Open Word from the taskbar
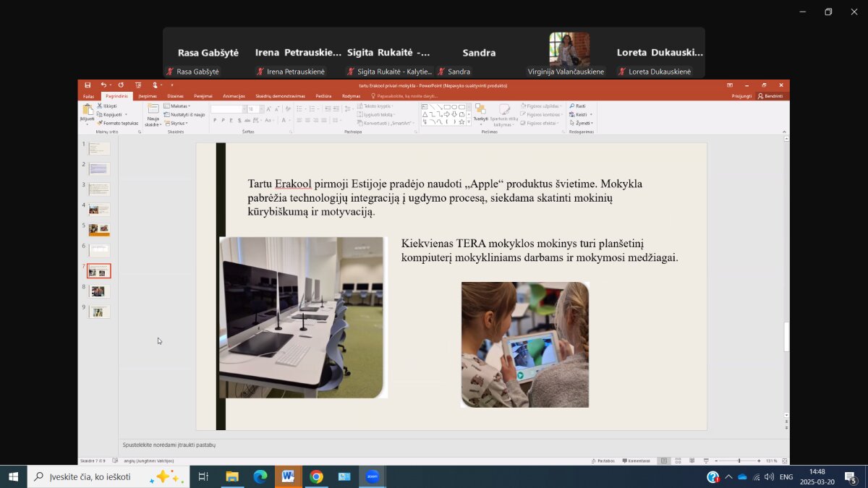The height and width of the screenshot is (488, 868). [x=288, y=476]
